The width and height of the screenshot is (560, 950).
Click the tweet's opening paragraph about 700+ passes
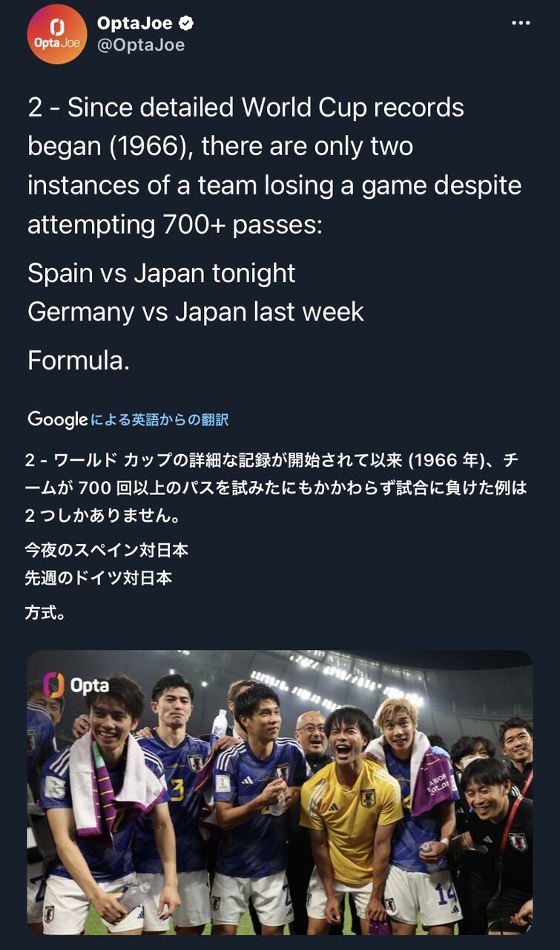coord(274,166)
